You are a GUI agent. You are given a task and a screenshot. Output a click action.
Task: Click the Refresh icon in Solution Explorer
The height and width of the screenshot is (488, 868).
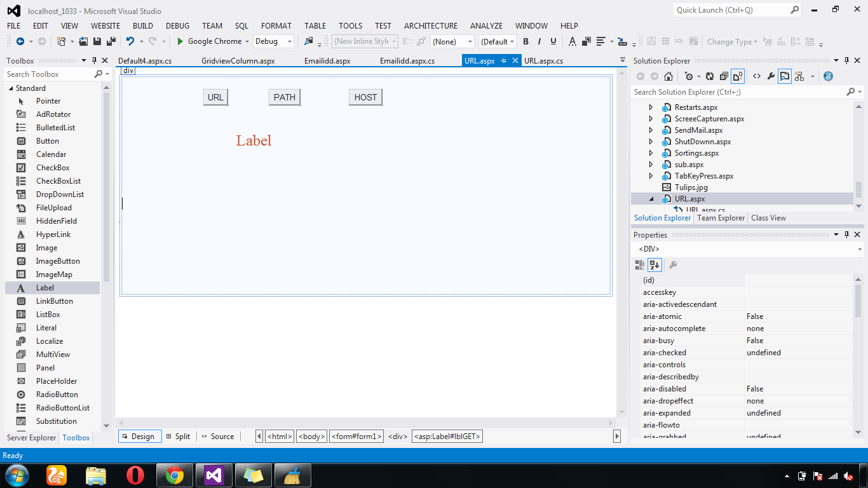pos(709,76)
